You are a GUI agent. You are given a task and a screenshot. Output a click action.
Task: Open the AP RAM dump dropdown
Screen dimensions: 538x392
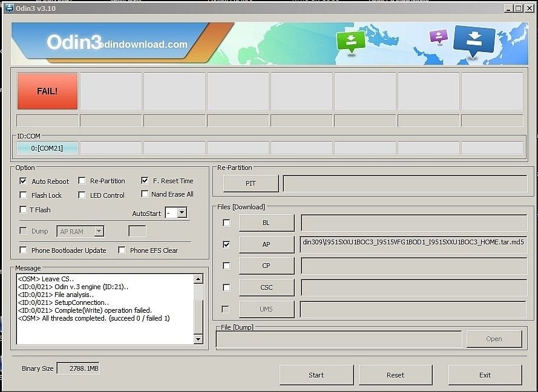pos(99,231)
